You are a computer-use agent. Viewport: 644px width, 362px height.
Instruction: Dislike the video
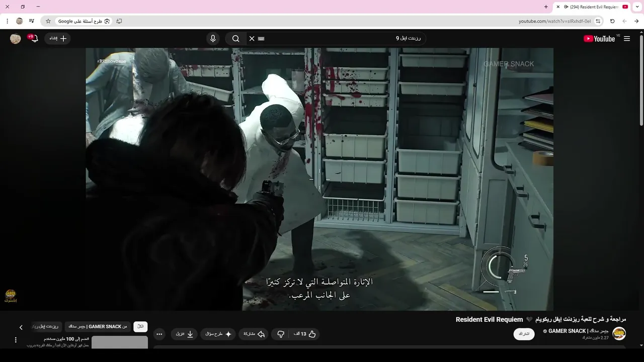(x=281, y=334)
